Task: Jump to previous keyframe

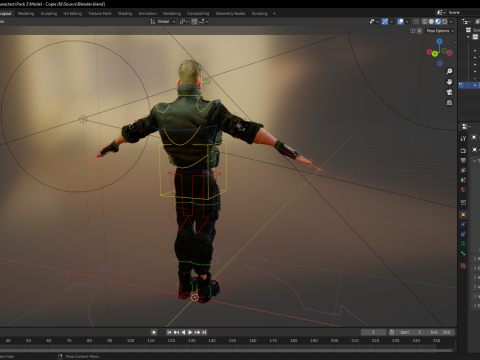Action: pyautogui.click(x=176, y=332)
